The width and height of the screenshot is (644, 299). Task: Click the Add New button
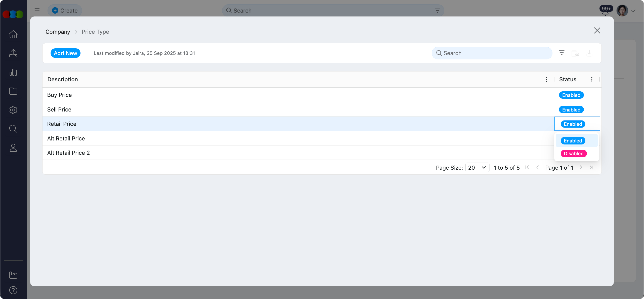tap(65, 53)
